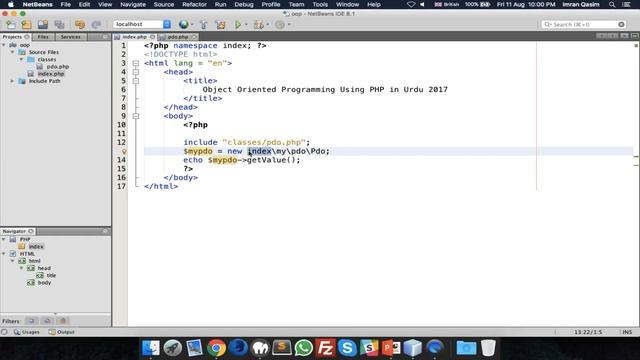Screen dimensions: 640x360
Task: Collapse the classes folder node
Action: click(x=22, y=59)
